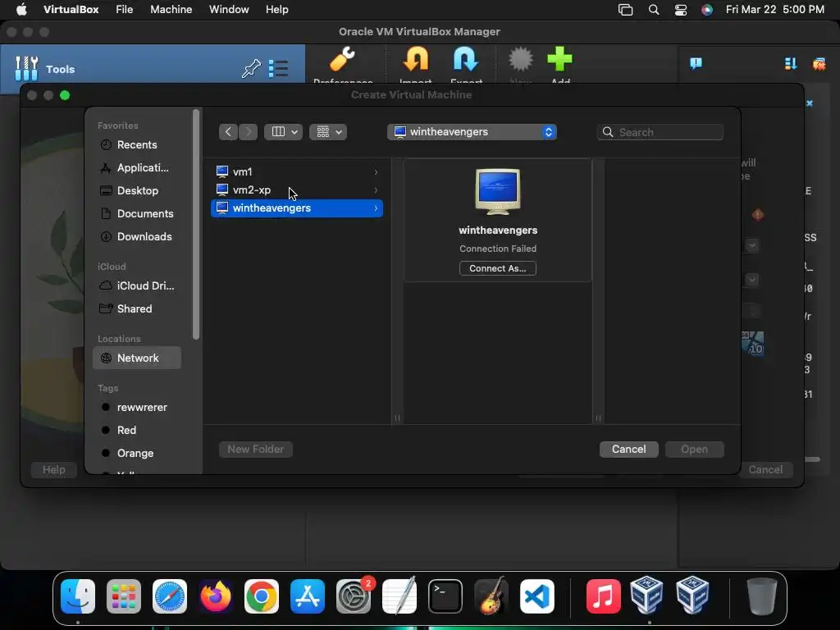Open Launchpad from the Dock

pos(124,596)
